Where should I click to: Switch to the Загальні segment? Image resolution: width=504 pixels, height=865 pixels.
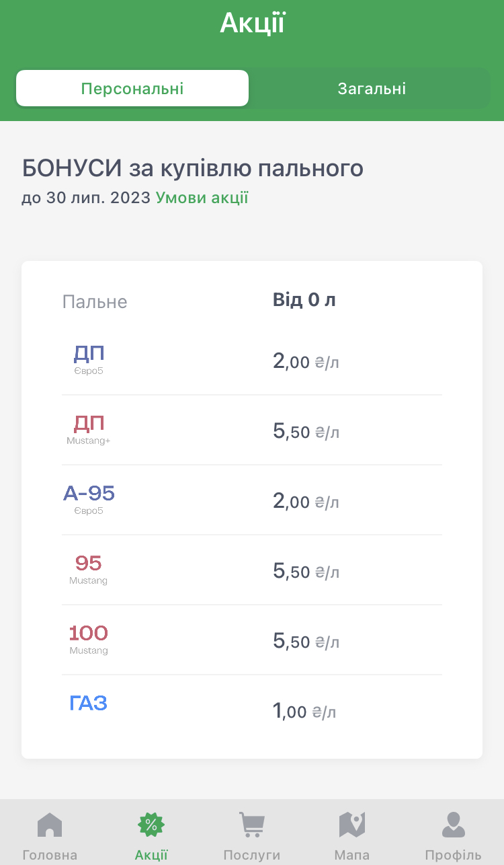point(372,89)
